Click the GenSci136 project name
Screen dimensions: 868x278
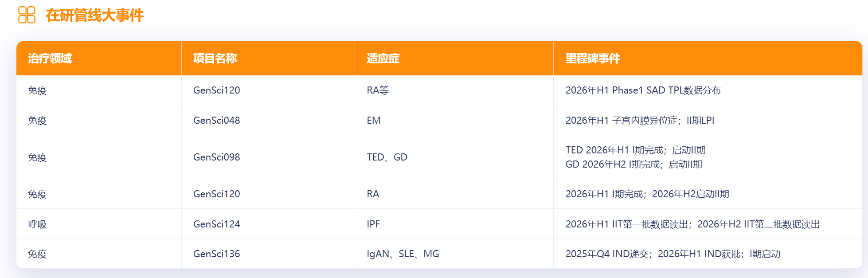[216, 254]
